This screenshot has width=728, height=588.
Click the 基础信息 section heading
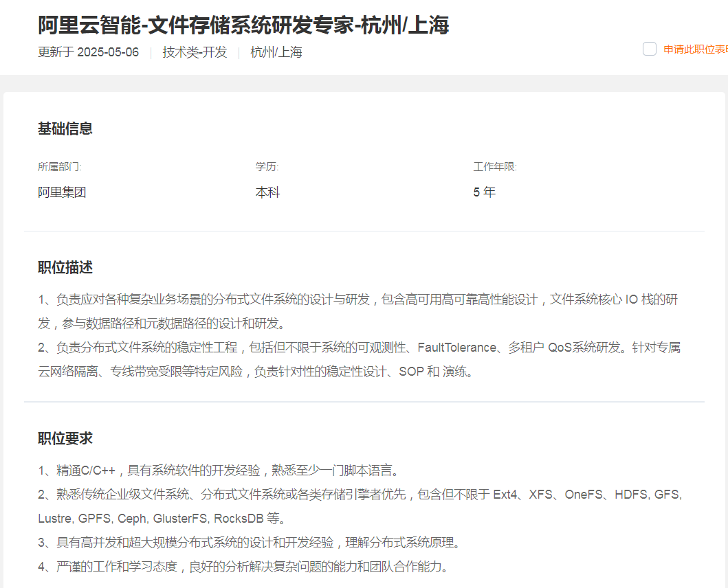point(65,128)
